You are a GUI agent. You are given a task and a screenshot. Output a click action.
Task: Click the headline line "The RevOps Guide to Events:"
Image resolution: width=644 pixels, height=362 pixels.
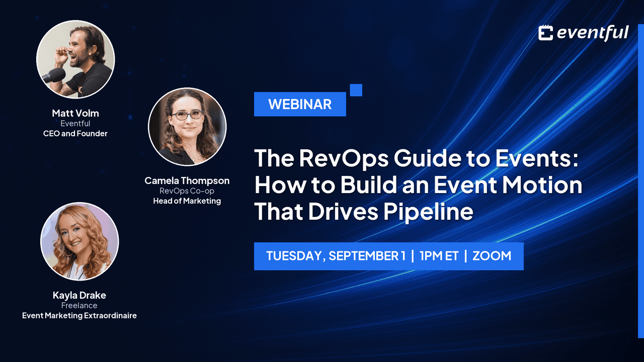(x=417, y=159)
